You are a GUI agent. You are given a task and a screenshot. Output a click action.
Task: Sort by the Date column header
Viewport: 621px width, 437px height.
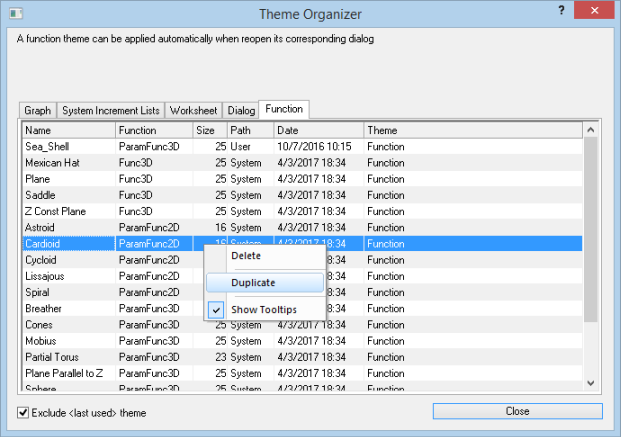[318, 130]
